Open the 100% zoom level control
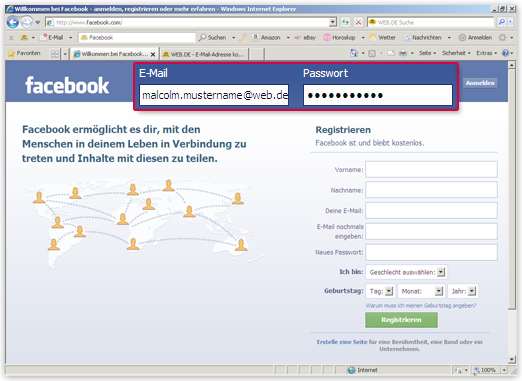This screenshot has width=522, height=381. tap(490, 370)
